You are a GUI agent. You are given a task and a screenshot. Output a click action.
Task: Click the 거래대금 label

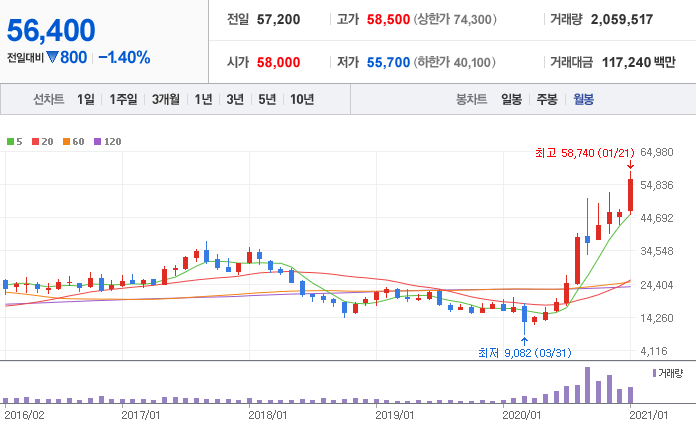[x=571, y=62]
